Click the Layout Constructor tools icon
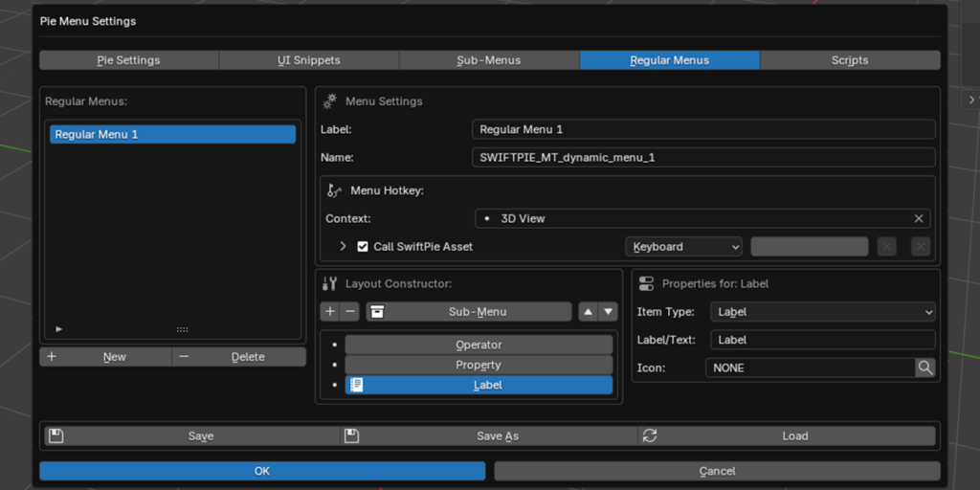The image size is (980, 490). 329,283
